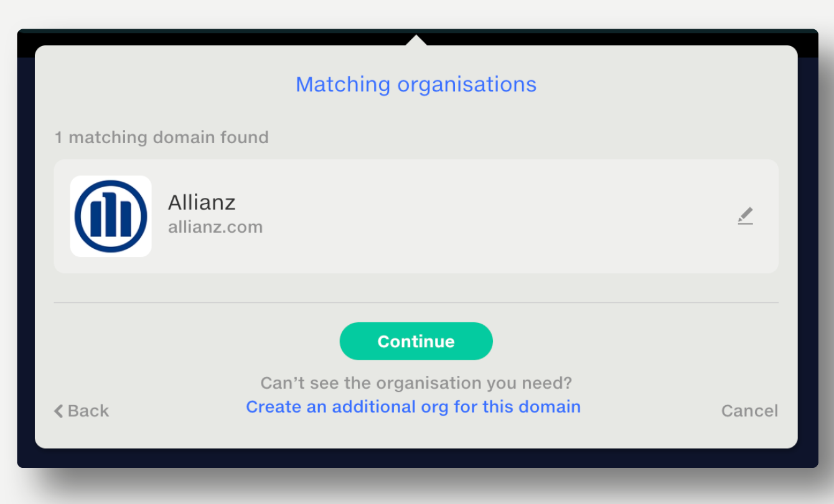This screenshot has height=504, width=834.
Task: Open the Allianz organisation editor via pencil icon
Action: pyautogui.click(x=745, y=215)
